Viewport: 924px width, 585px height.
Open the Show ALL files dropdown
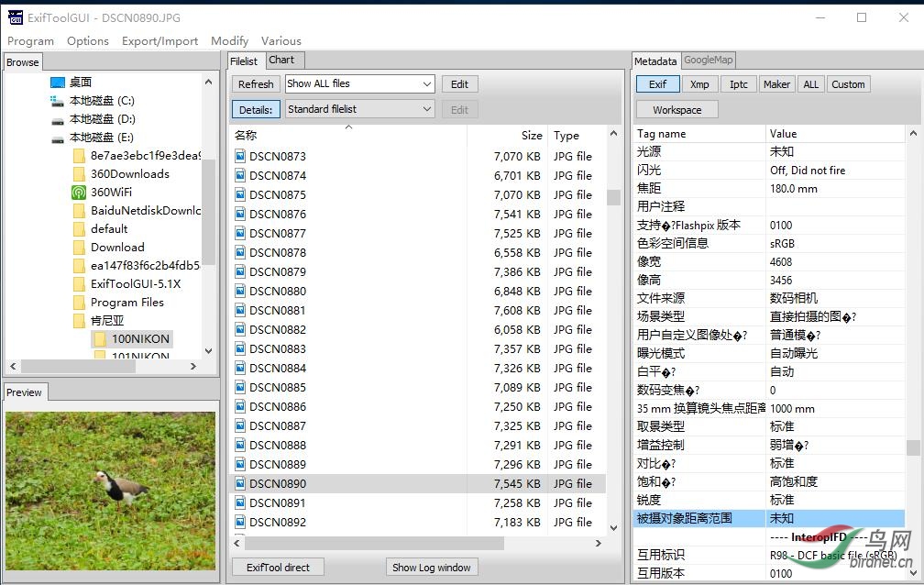coord(360,83)
